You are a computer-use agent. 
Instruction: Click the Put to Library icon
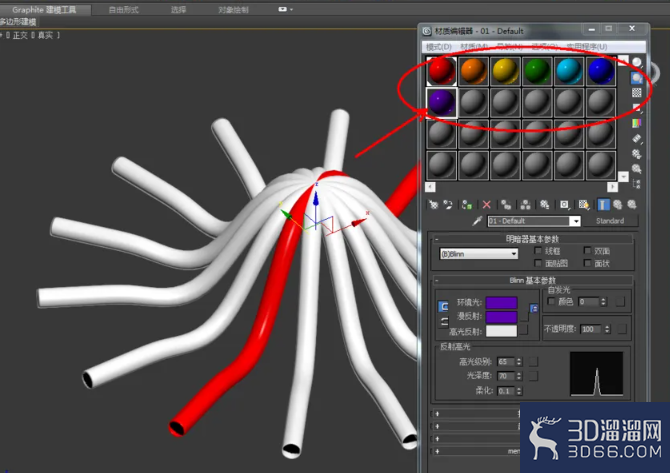(x=544, y=205)
